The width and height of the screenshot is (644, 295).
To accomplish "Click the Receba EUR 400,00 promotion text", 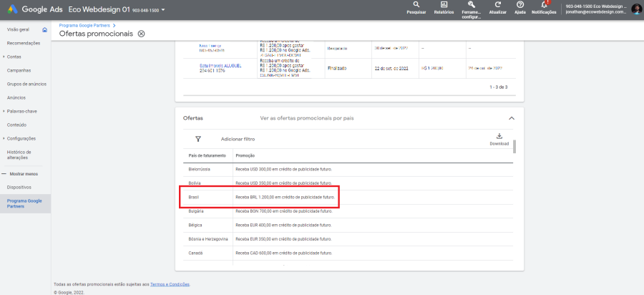I will [284, 225].
